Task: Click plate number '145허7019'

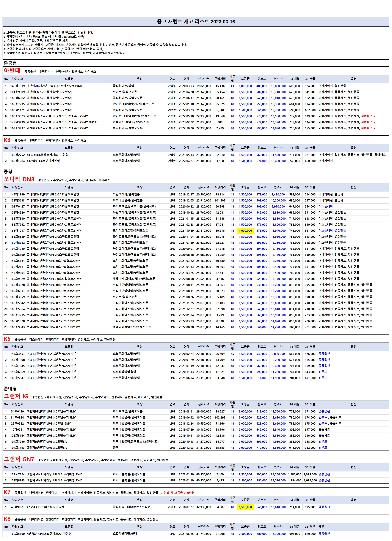Action: 17,86
